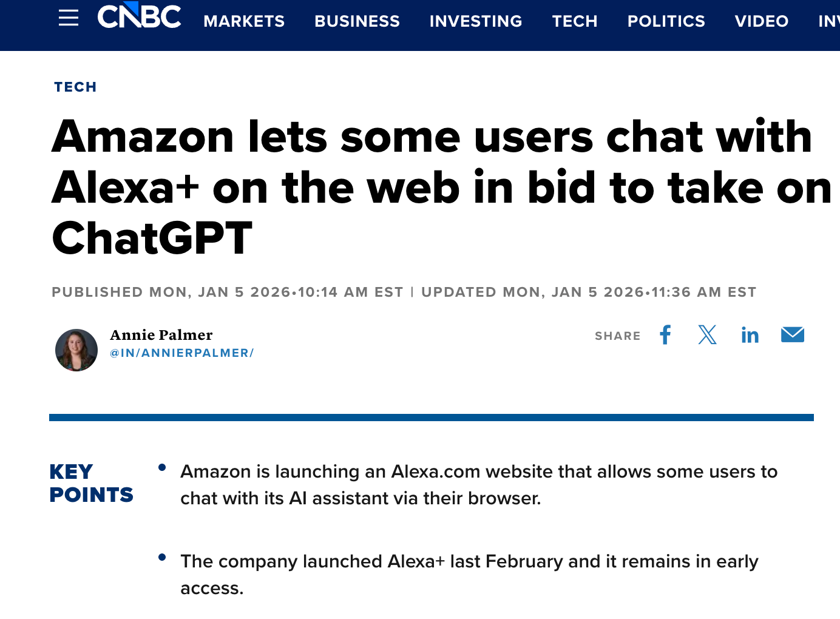The height and width of the screenshot is (619, 840).
Task: Navigate to the Politics section
Action: [666, 21]
